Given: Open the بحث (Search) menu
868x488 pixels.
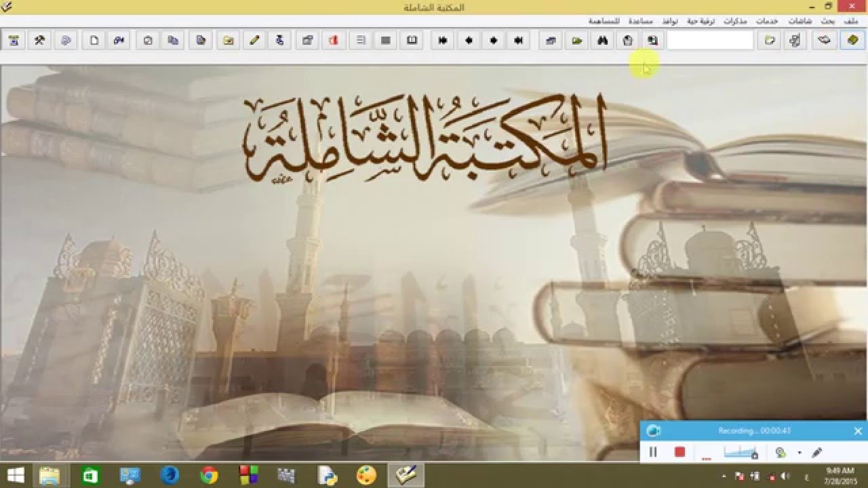Looking at the screenshot, I should (x=828, y=21).
